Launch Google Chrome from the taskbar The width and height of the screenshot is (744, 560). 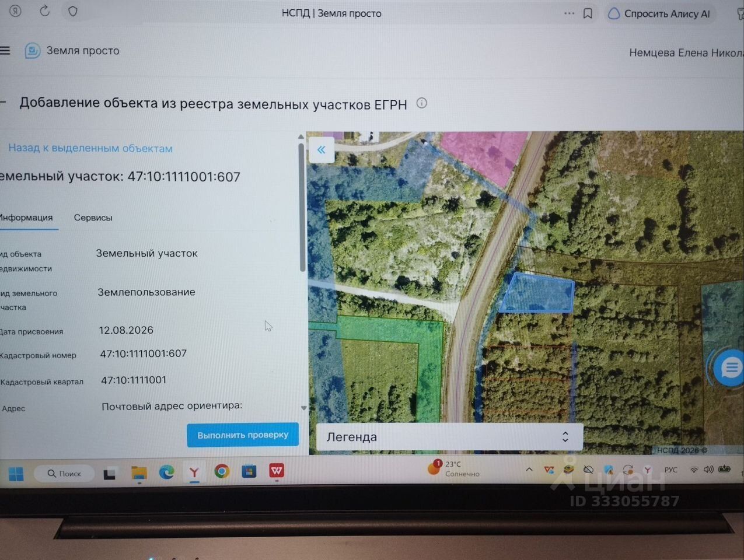click(x=222, y=471)
